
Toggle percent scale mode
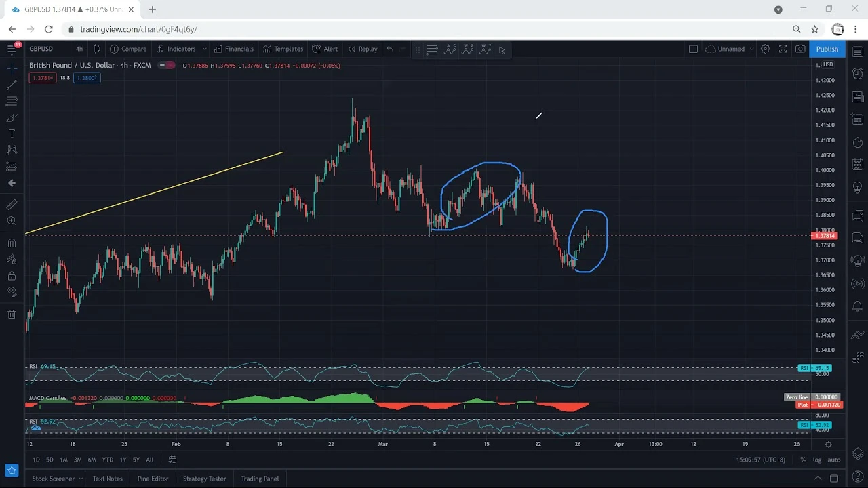[803, 460]
